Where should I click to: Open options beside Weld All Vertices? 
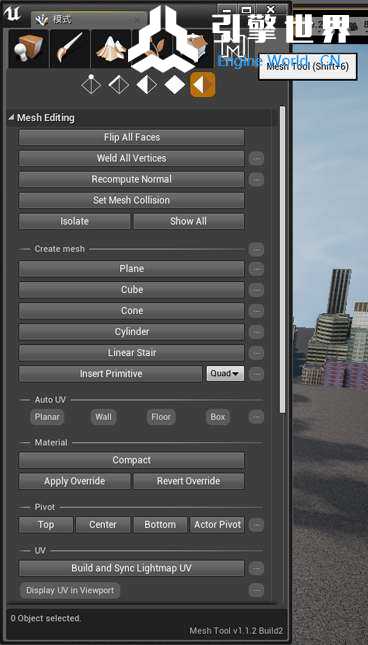point(256,158)
